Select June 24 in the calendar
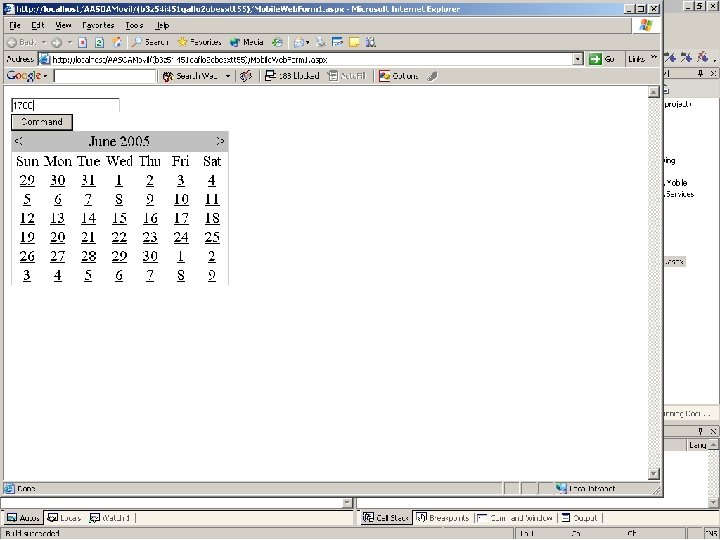 pos(181,237)
